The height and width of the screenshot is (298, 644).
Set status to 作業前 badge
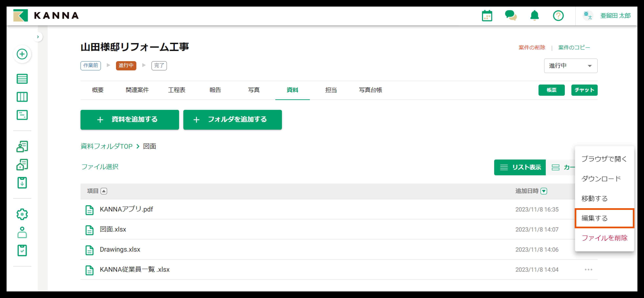(x=91, y=66)
